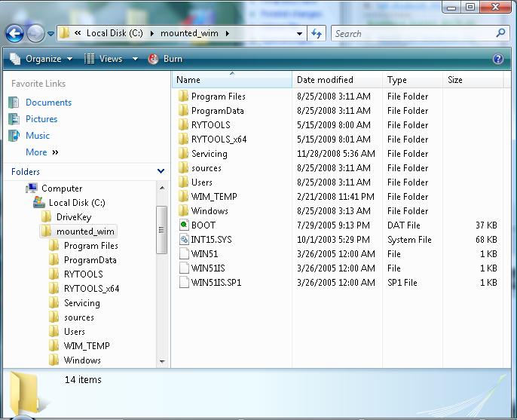This screenshot has height=420, width=517.
Task: Select INT15.SYS system file icon
Action: [x=184, y=240]
